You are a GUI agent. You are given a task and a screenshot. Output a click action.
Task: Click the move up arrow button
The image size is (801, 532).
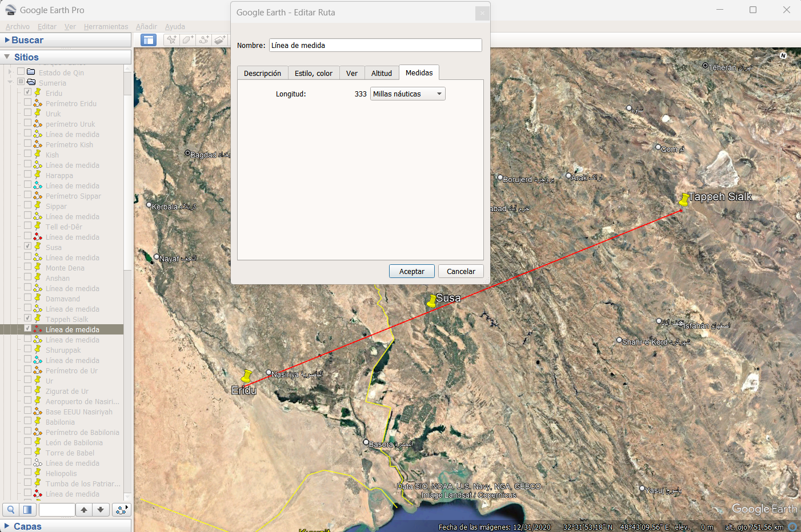84,510
